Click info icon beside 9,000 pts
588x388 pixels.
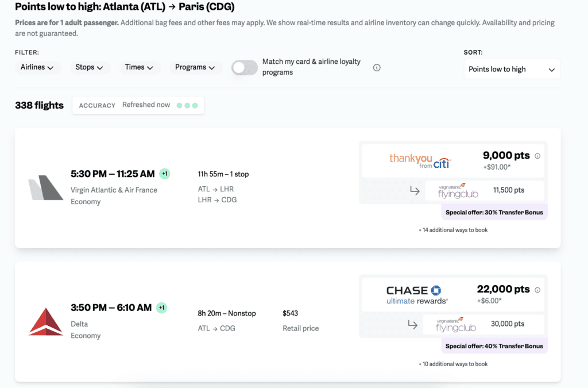click(x=537, y=156)
